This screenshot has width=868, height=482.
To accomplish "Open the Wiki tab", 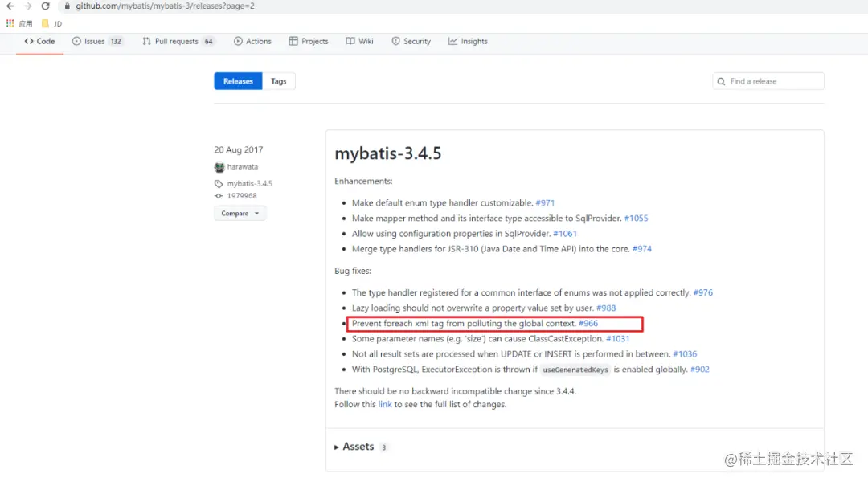I will pos(360,41).
